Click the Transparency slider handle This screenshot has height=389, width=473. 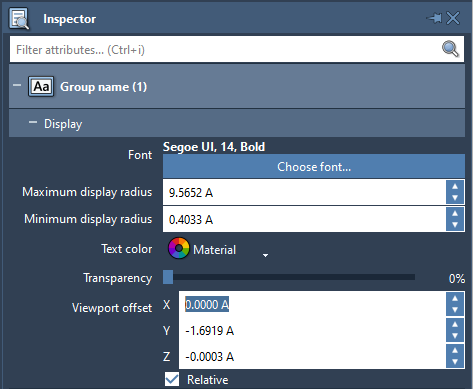[168, 277]
